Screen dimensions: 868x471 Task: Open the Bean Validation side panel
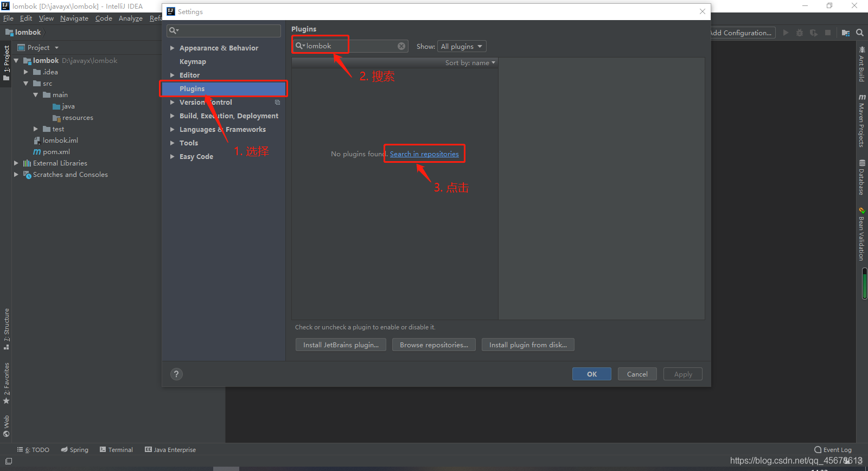coord(861,234)
